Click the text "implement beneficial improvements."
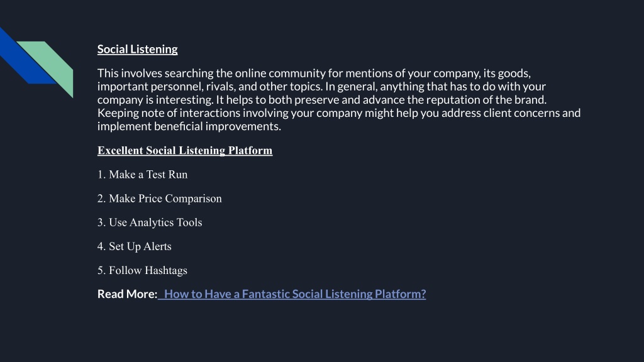This screenshot has height=362, width=644. pos(189,126)
